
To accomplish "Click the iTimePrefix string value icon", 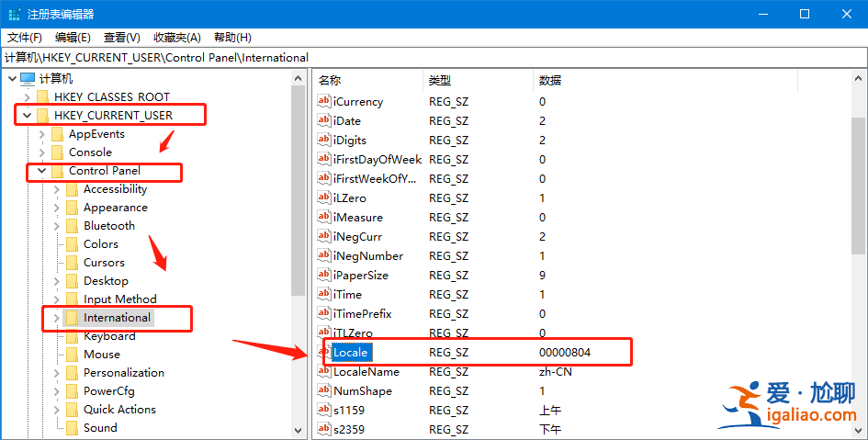I will click(x=324, y=313).
